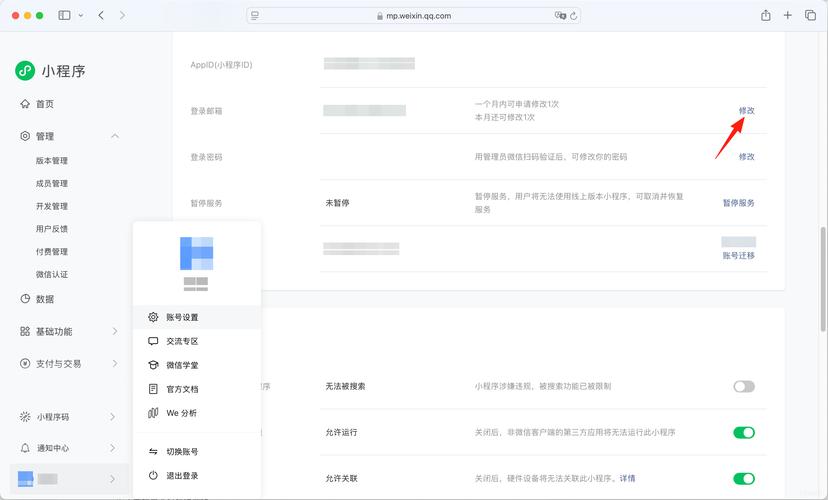
Task: Expand the 支付与交易 chevron
Action: 115,363
